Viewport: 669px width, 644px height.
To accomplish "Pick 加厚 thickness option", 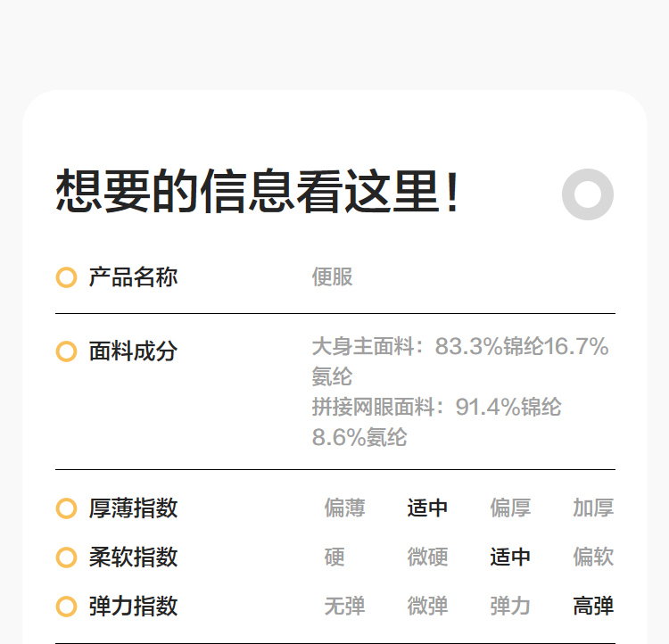I will pyautogui.click(x=593, y=508).
